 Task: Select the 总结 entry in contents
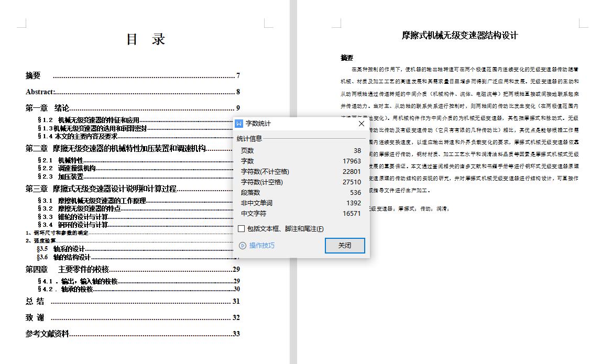click(35, 302)
